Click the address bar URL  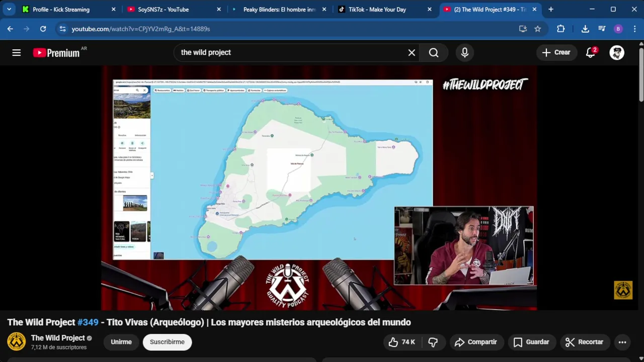[141, 29]
